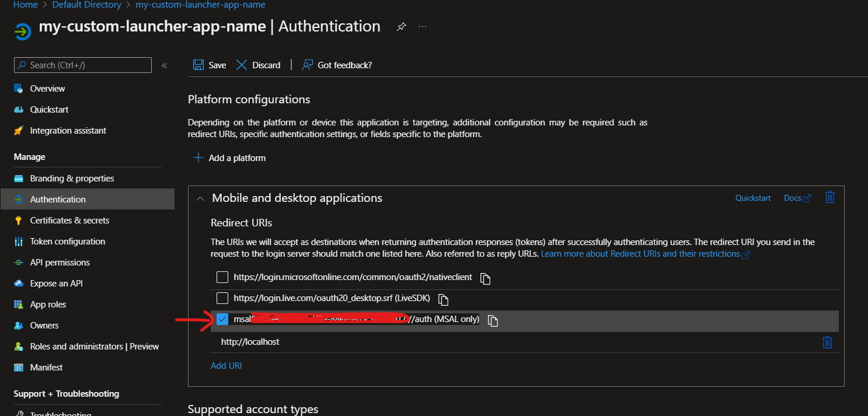Viewport: 868px width, 416px height.
Task: Open the Owners page
Action: [44, 326]
